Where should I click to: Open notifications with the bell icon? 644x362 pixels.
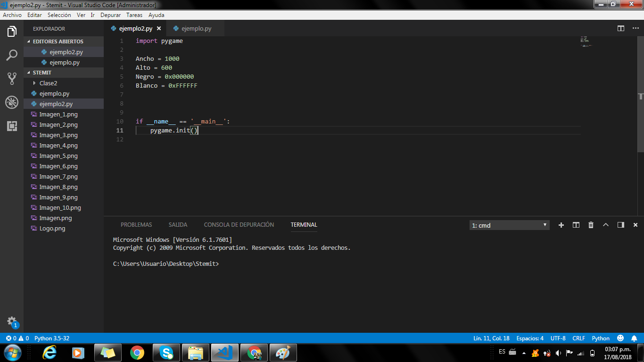(x=635, y=338)
